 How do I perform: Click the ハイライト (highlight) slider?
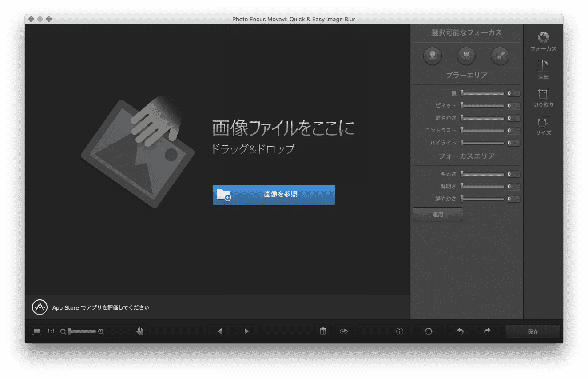point(482,143)
